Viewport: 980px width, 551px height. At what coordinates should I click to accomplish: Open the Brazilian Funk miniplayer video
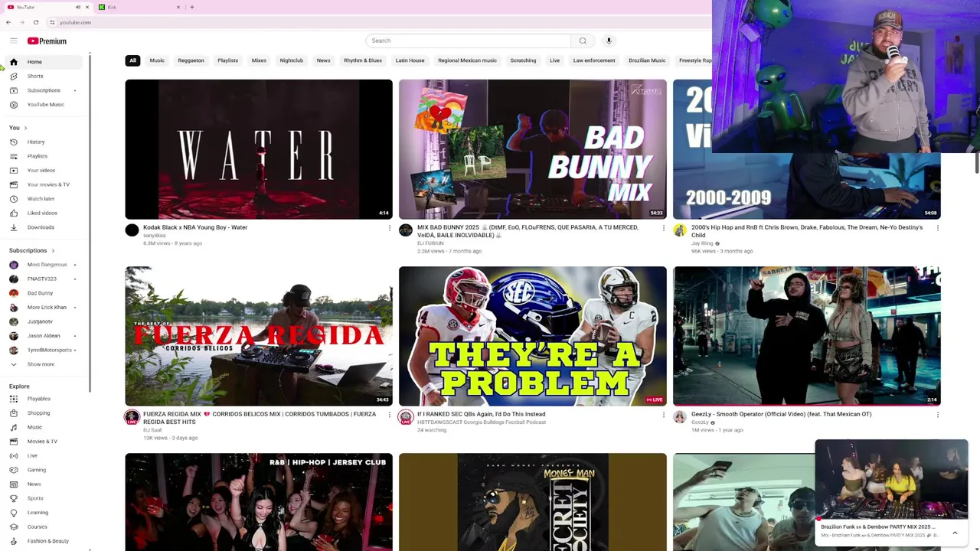tap(892, 480)
